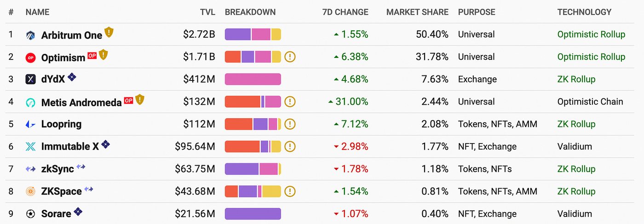The width and height of the screenshot is (644, 224).
Task: Sort by the MARKET SHARE column header
Action: 417,12
